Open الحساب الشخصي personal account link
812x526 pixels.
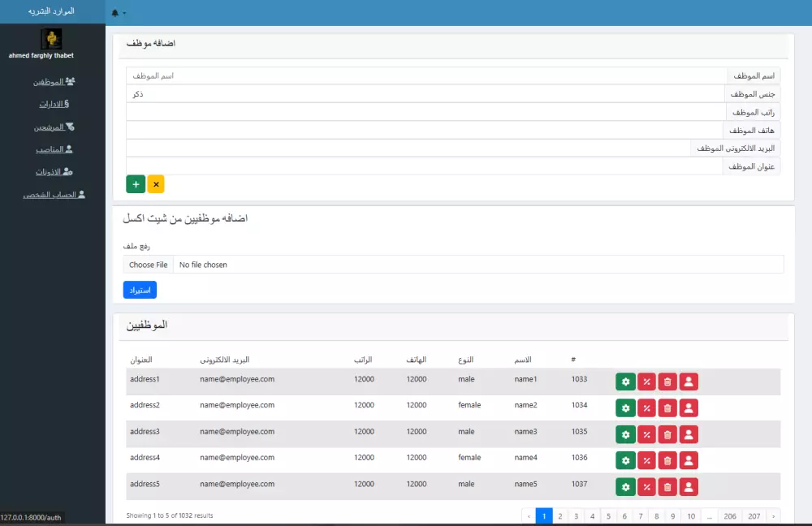54,195
